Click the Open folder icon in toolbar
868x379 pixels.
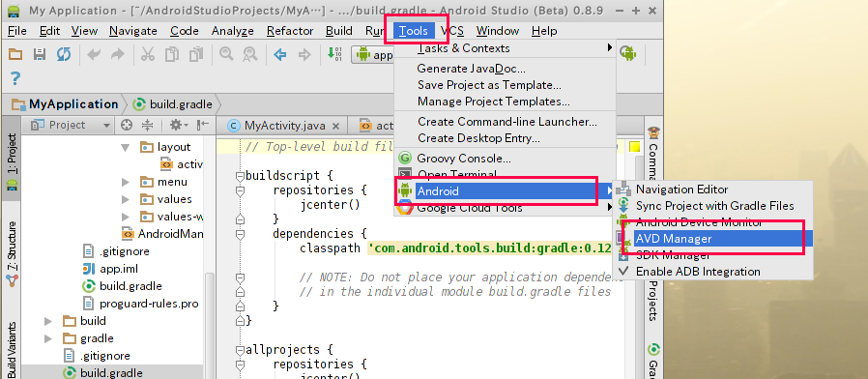pyautogui.click(x=15, y=54)
